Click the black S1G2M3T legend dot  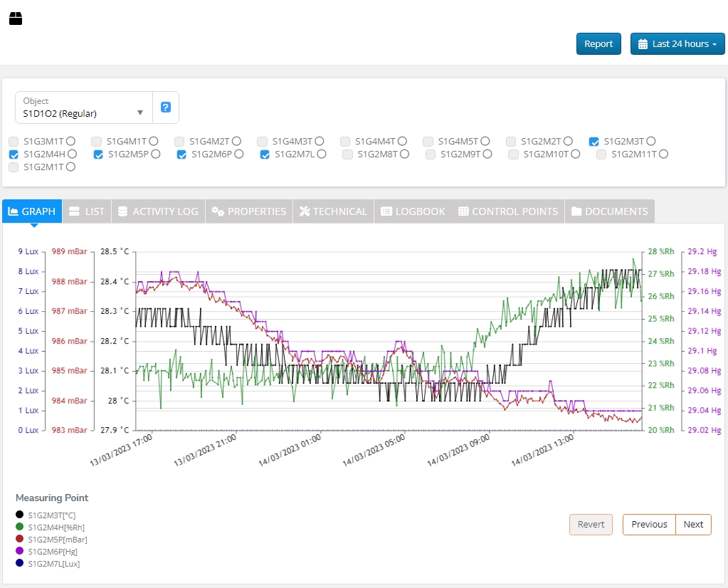point(20,514)
